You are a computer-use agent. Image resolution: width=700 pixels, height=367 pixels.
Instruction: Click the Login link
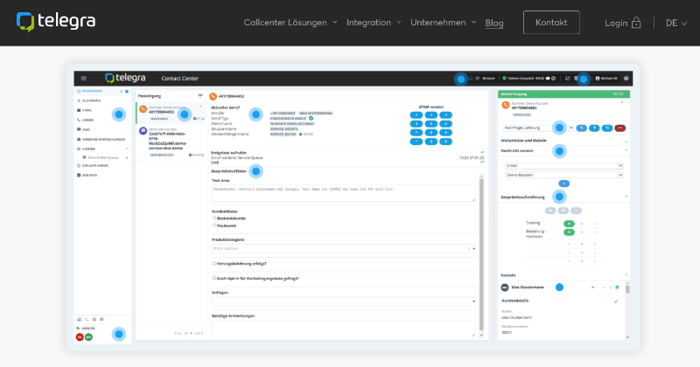616,23
